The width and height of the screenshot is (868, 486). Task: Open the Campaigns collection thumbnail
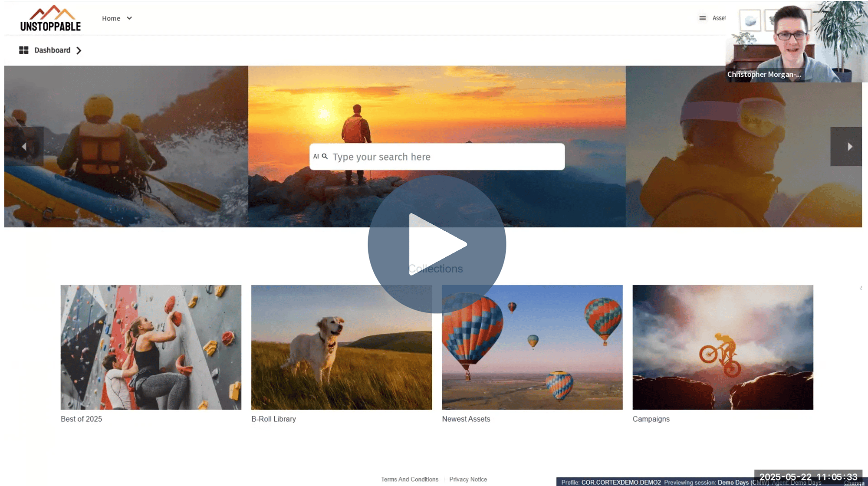click(723, 347)
